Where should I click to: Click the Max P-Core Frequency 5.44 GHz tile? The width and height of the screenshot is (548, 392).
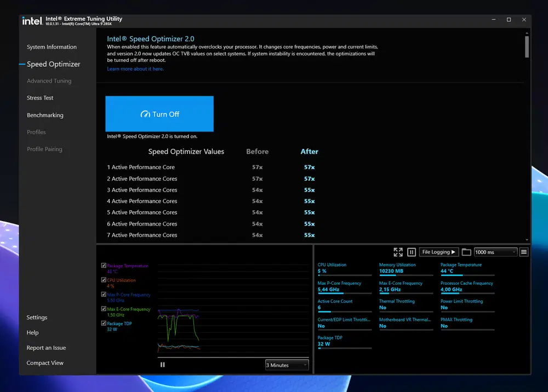pyautogui.click(x=344, y=286)
